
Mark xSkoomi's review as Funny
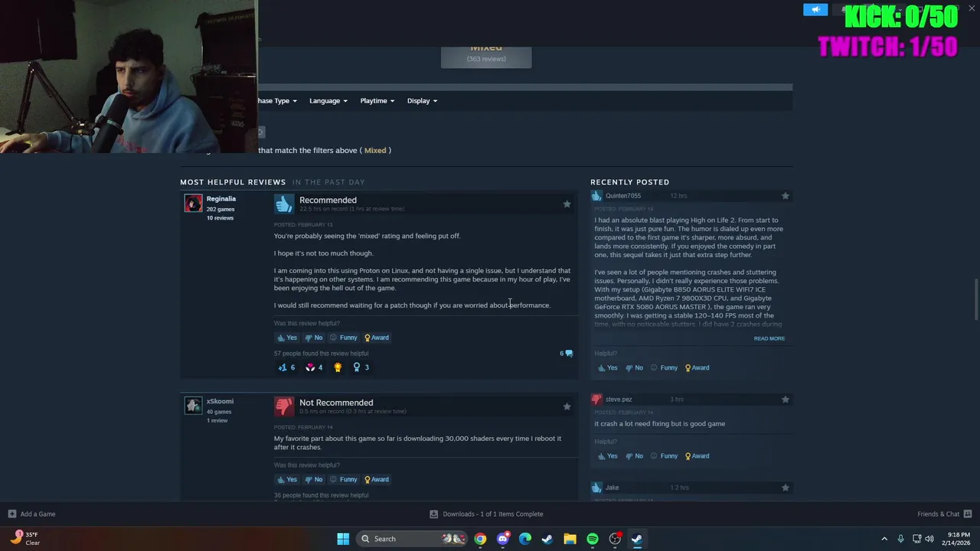point(343,480)
